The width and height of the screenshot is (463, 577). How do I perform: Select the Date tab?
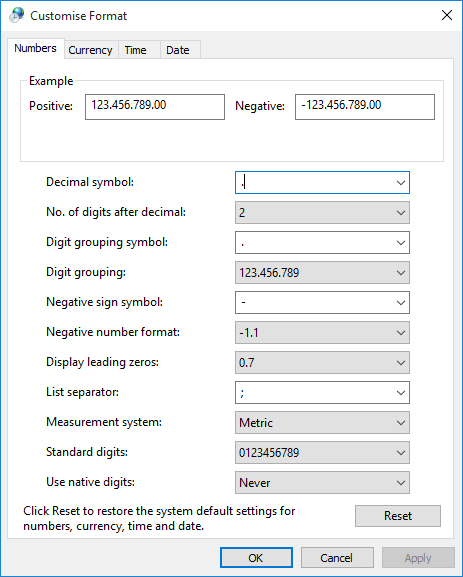click(178, 50)
